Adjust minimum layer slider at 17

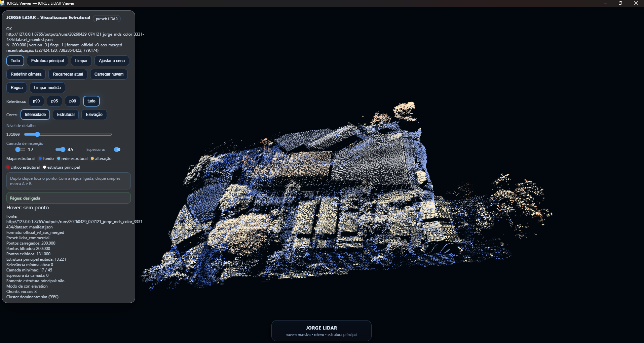point(20,149)
